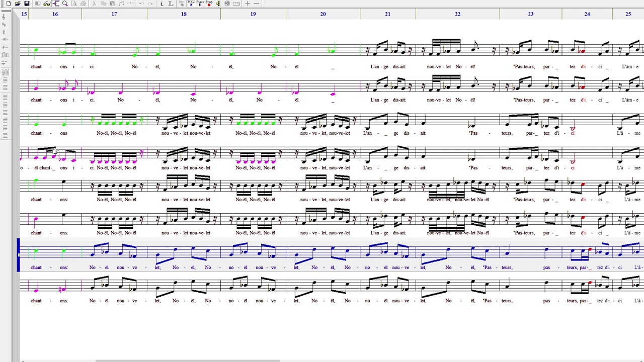Click measure number 17 in the ruler
The height and width of the screenshot is (362, 644).
(x=114, y=14)
